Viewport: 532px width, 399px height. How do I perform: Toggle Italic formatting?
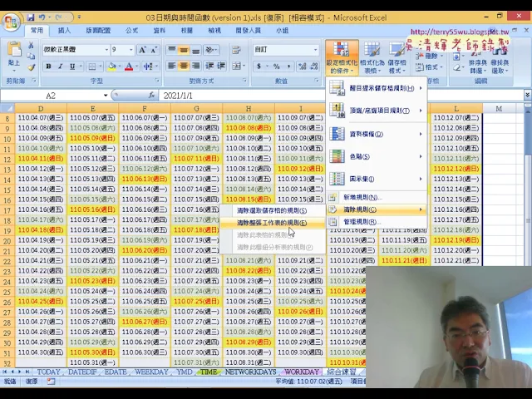[x=61, y=66]
